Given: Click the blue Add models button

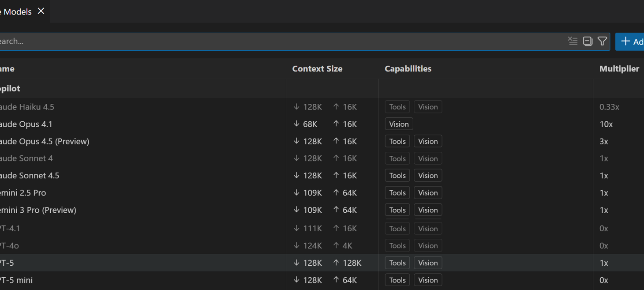Looking at the screenshot, I should [630, 41].
